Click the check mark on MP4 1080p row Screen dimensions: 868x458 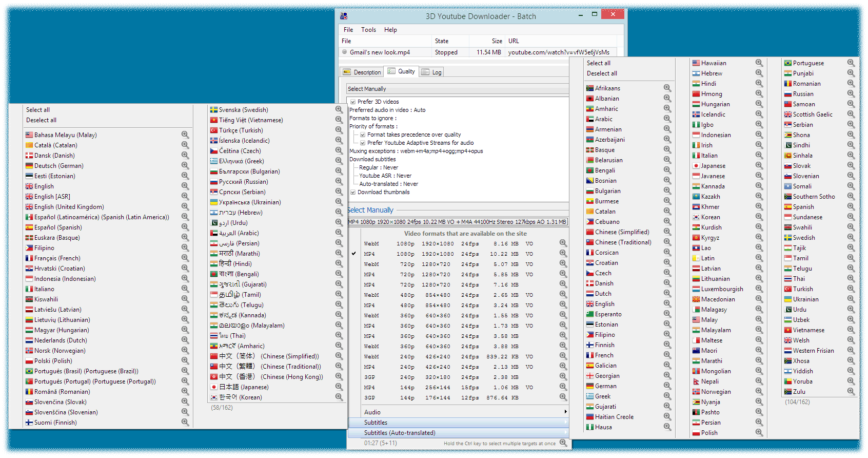(353, 254)
